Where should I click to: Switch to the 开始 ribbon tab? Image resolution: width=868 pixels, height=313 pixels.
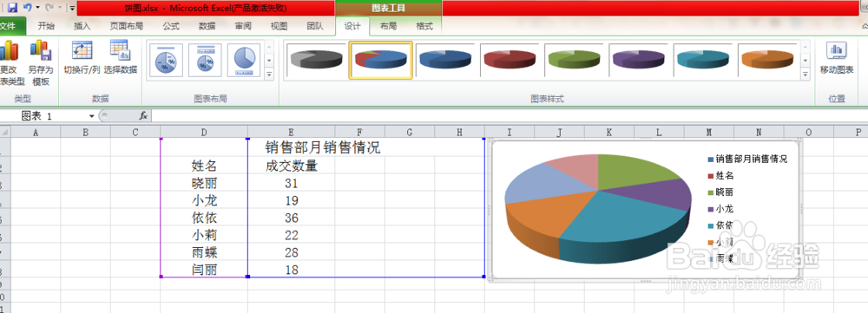(x=46, y=26)
